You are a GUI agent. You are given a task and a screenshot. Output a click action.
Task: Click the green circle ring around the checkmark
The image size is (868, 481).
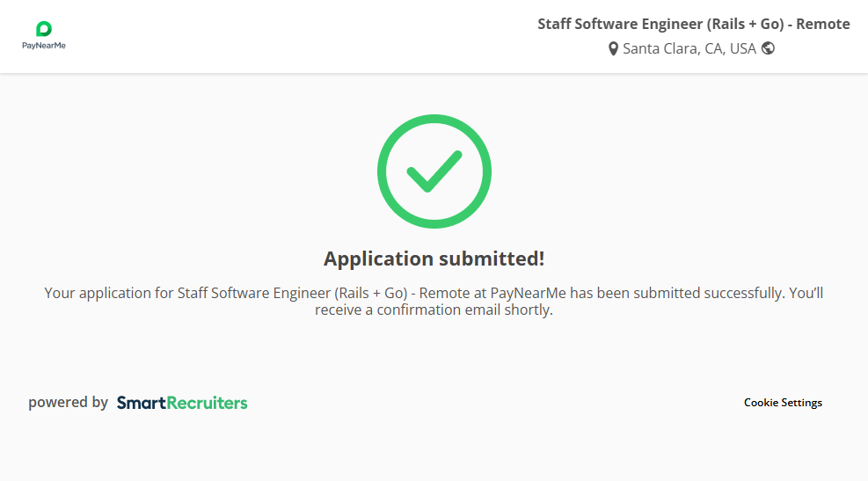[383, 171]
